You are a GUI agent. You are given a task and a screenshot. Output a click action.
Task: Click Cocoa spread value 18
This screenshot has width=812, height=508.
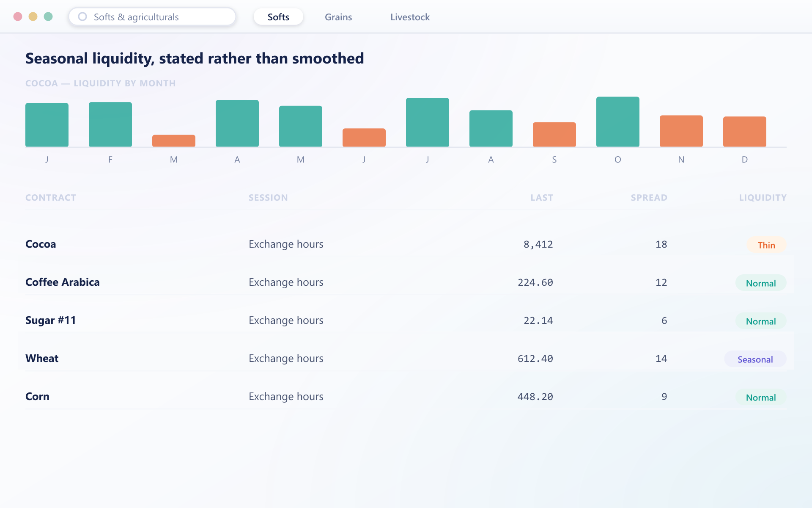pyautogui.click(x=661, y=244)
